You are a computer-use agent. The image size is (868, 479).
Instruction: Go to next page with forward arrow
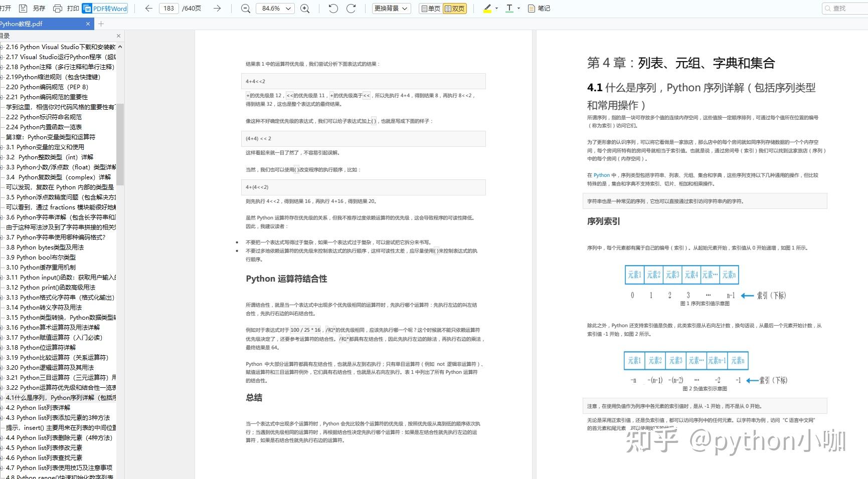(x=216, y=9)
